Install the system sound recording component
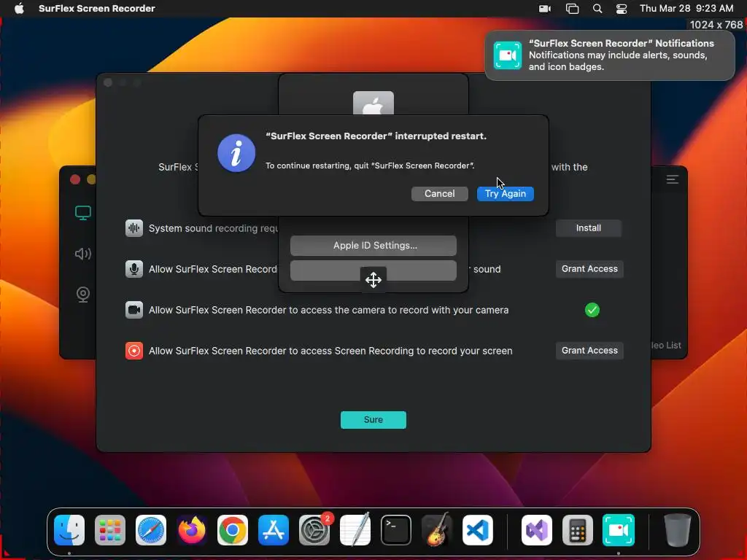The height and width of the screenshot is (560, 747). click(x=589, y=228)
